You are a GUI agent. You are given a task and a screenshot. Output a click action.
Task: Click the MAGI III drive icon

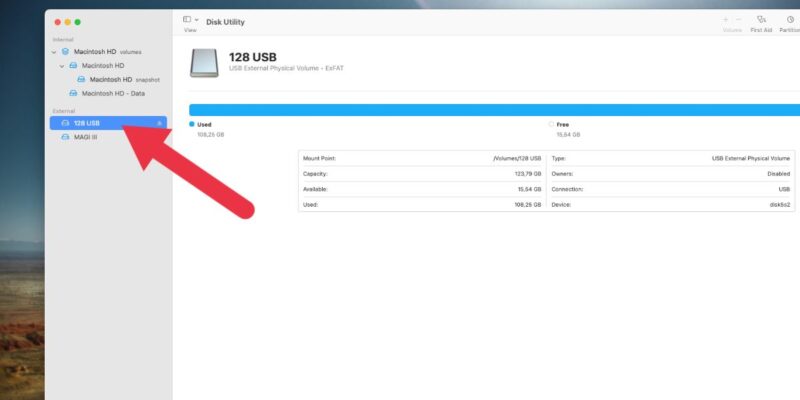pyautogui.click(x=65, y=137)
